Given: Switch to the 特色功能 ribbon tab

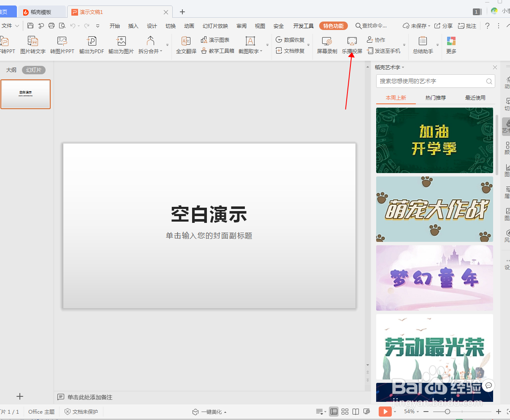Looking at the screenshot, I should (x=333, y=26).
